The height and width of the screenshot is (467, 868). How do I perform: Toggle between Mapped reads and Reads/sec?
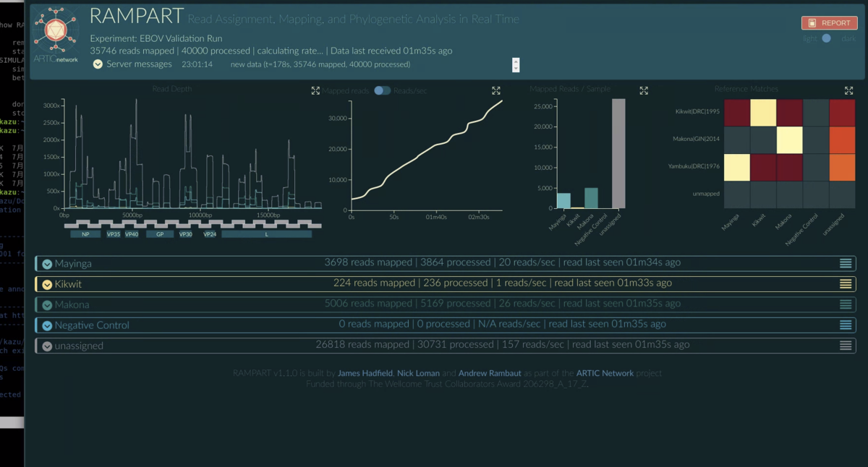[382, 90]
